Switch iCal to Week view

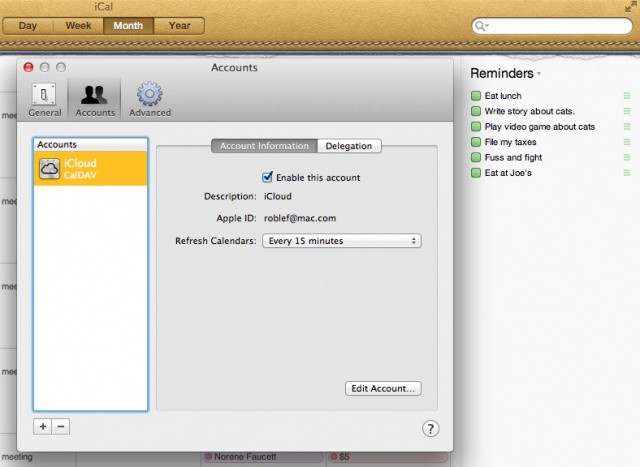point(78,26)
